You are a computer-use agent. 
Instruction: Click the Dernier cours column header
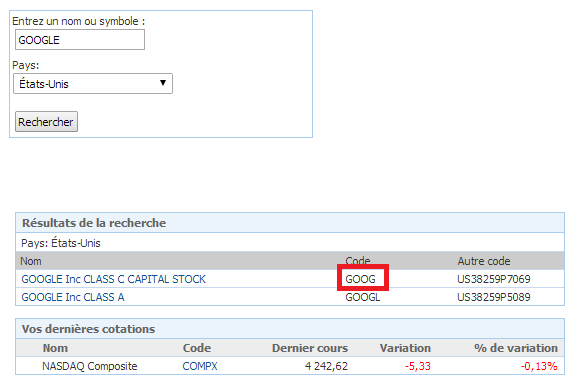click(310, 348)
